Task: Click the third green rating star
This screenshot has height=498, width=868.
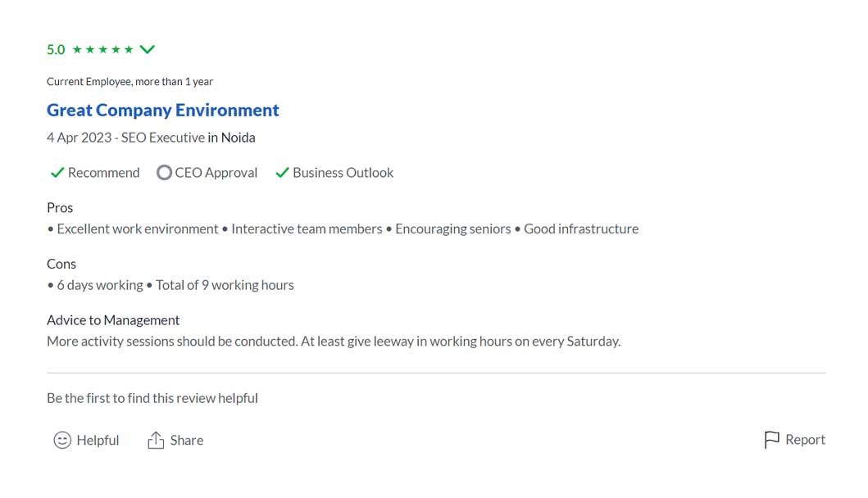Action: pos(102,50)
